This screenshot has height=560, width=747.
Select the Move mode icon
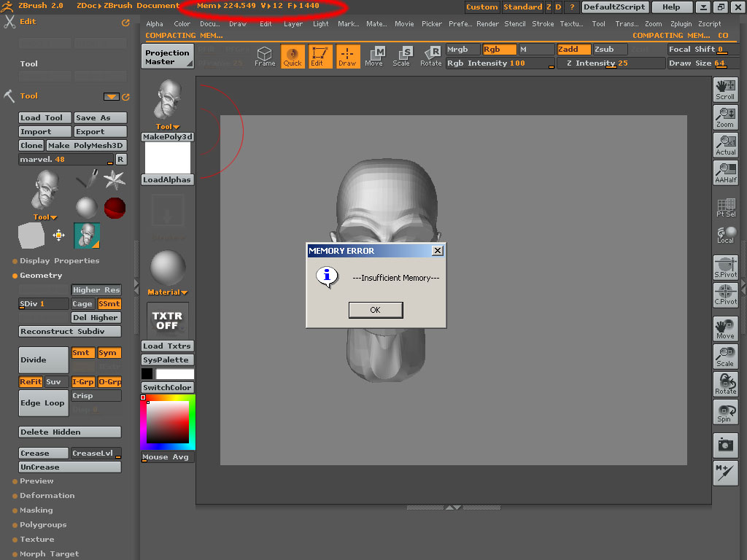374,56
